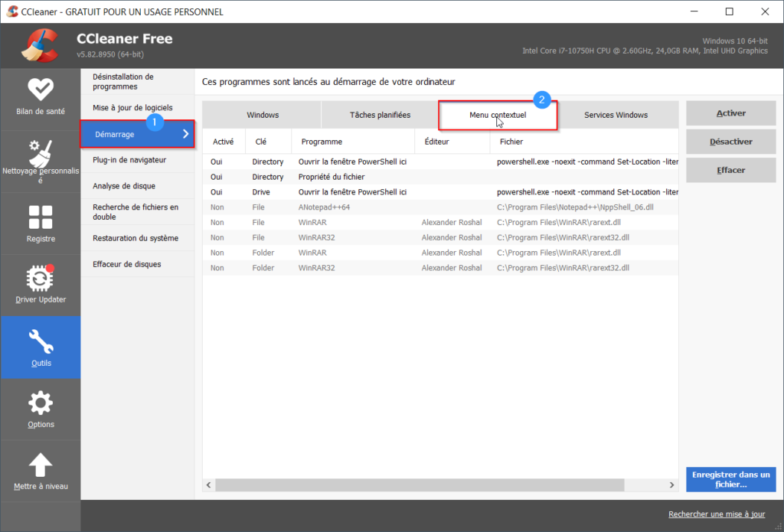Select Directory row Ouvrir la fenêtre PowerShell ici
Viewport: 784px width, 532px height.
point(440,162)
